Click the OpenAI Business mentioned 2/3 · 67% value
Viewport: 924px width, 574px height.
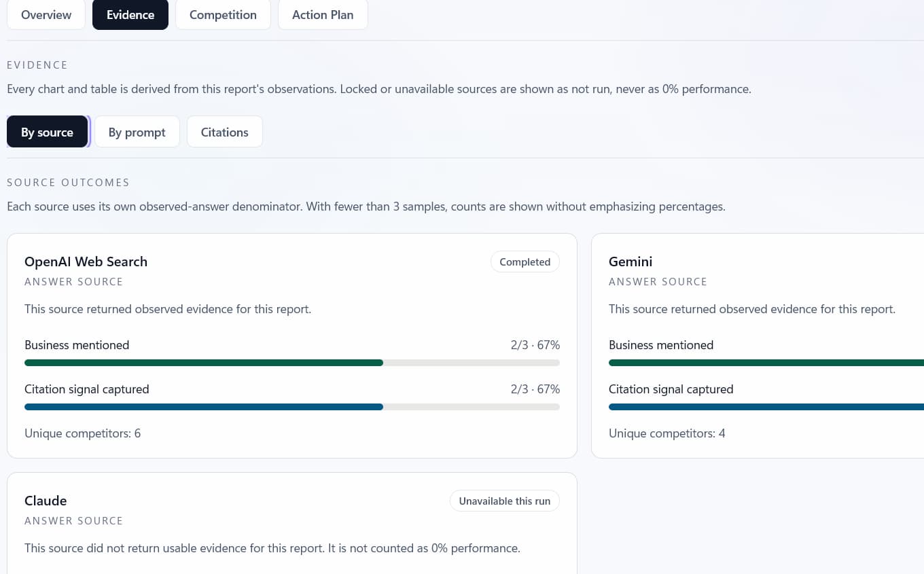[x=535, y=345]
